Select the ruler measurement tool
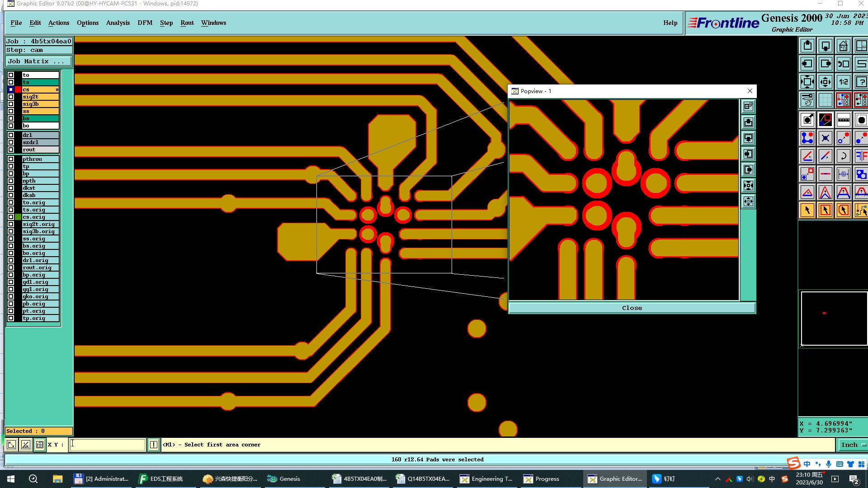868x488 pixels. click(843, 120)
